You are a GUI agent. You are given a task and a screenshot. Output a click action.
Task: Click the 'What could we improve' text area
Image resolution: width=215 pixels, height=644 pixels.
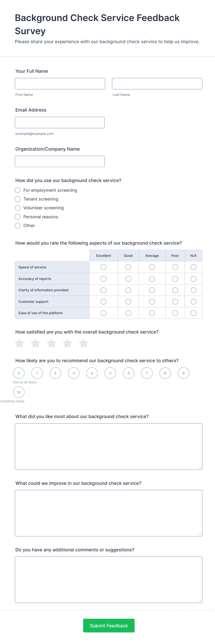pyautogui.click(x=109, y=513)
